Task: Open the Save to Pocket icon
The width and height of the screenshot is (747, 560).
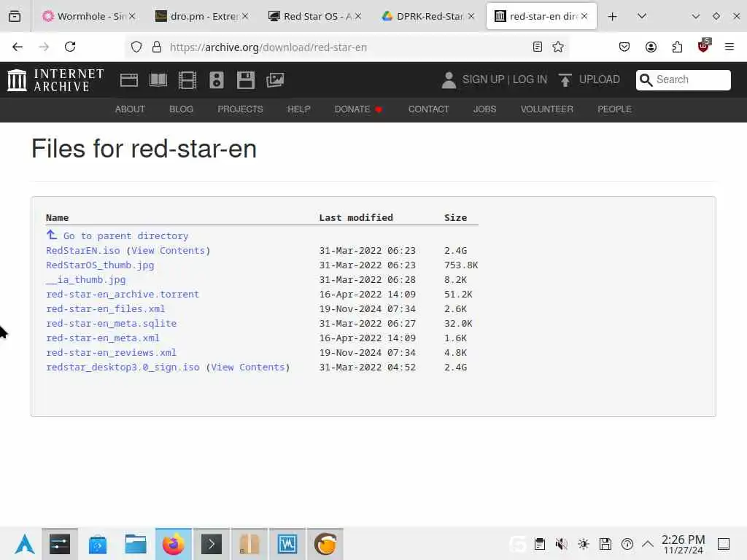Action: click(x=624, y=47)
